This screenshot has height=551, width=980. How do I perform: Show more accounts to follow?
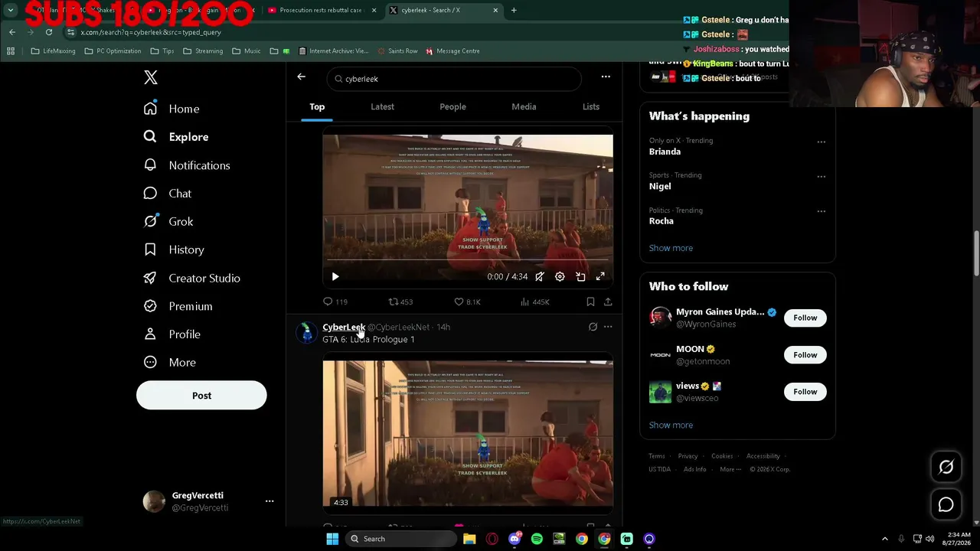[x=671, y=425]
